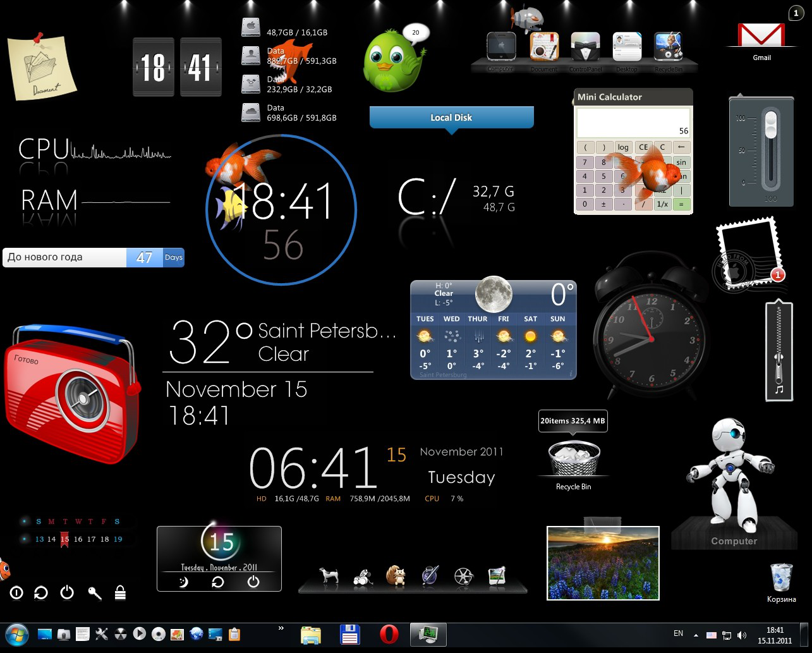This screenshot has height=653, width=812.
Task: Click the picture frame icon in bottom dock
Action: click(497, 575)
